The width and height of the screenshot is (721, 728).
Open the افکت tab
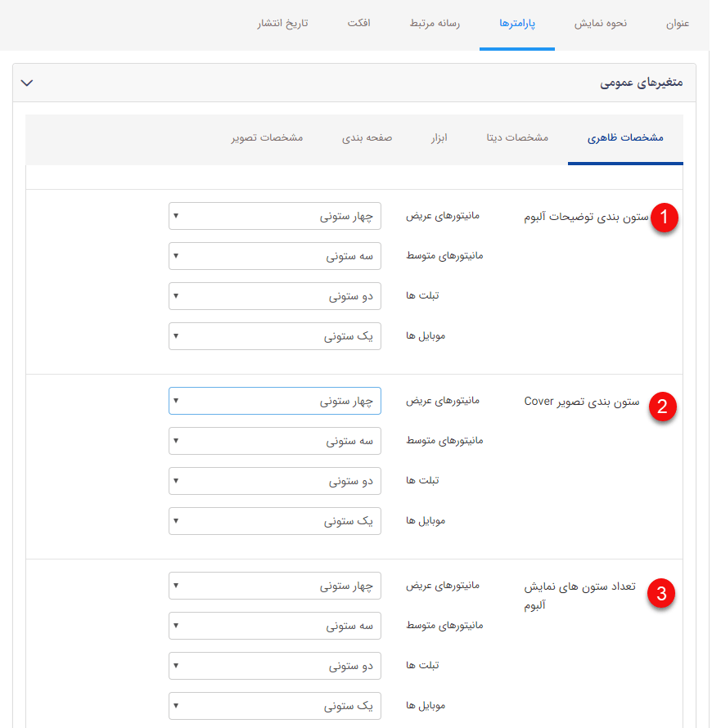click(x=357, y=25)
